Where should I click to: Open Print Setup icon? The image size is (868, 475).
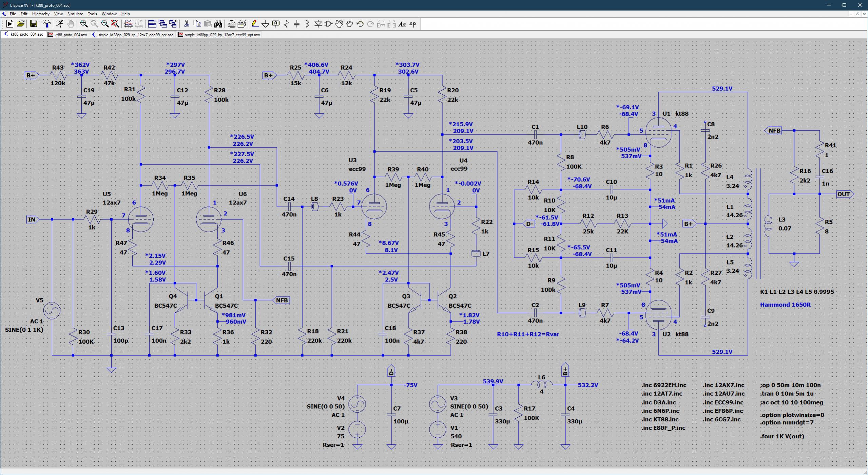coord(242,24)
